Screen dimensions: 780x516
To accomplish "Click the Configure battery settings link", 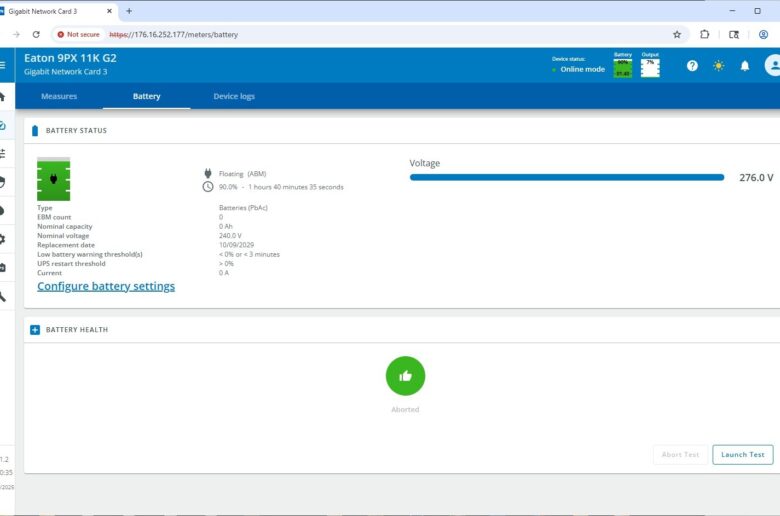I will pos(106,286).
